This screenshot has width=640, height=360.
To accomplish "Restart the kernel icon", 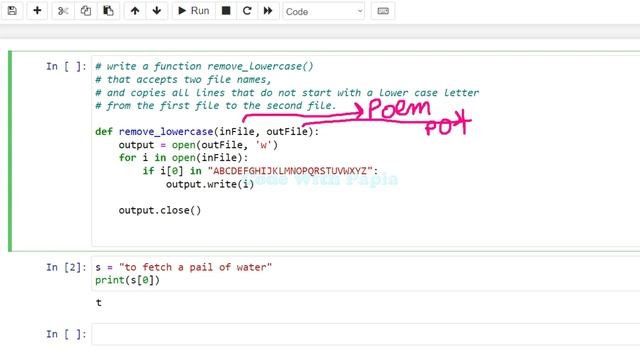I will pos(247,11).
